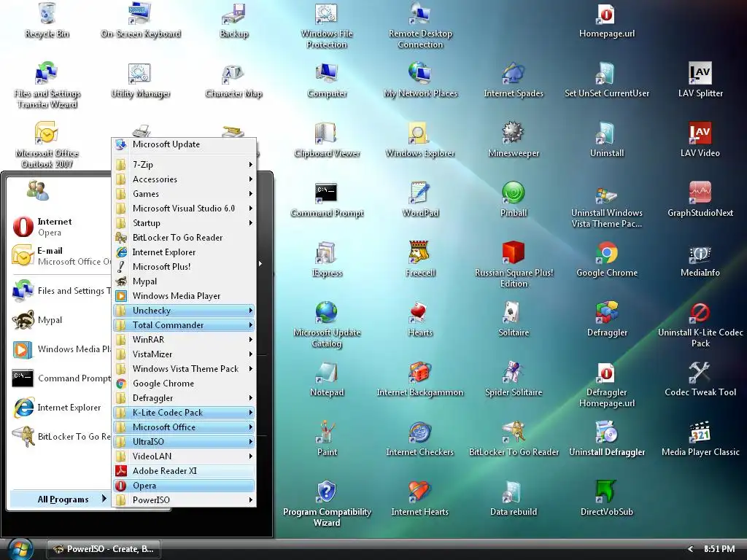Open the Codec Tweak Tool icon

tap(700, 379)
